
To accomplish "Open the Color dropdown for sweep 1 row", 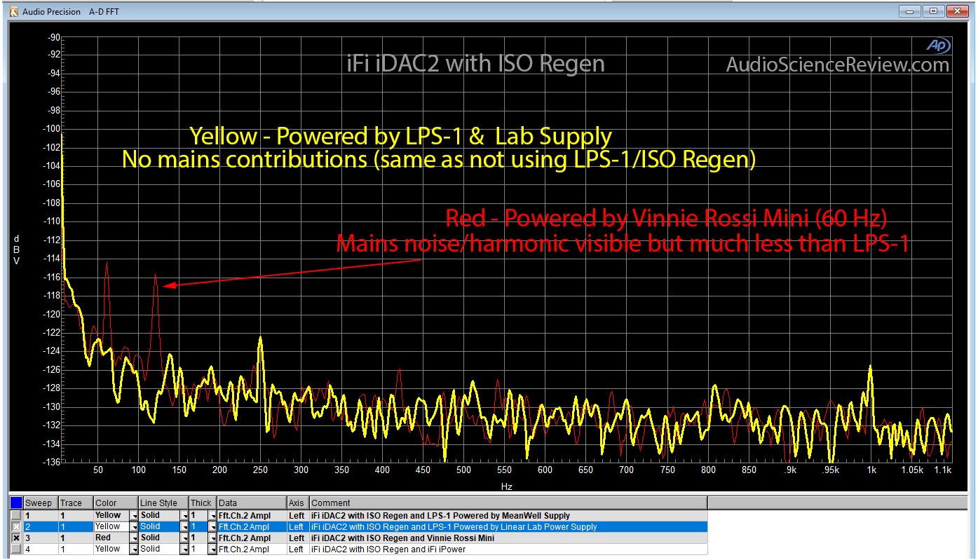I will (x=134, y=515).
